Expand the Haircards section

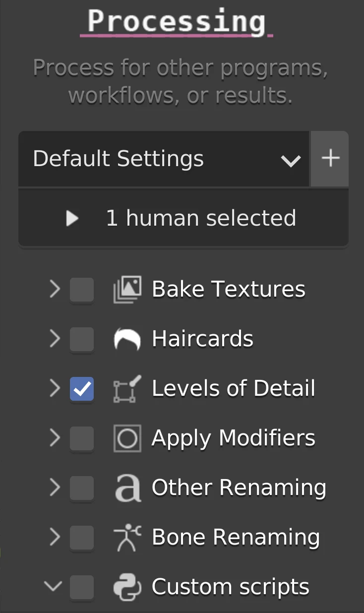tap(55, 339)
